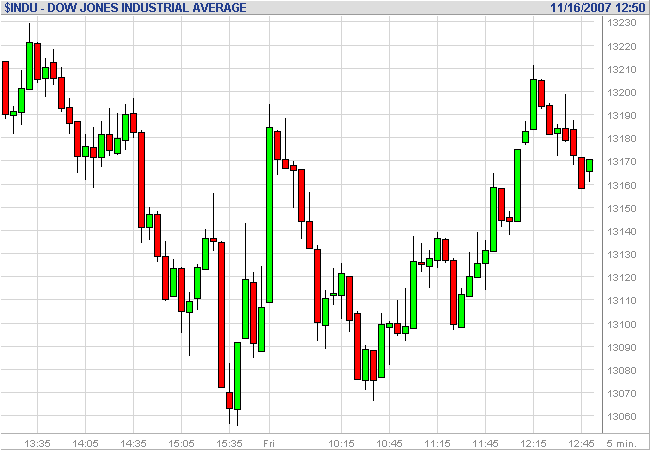Image resolution: width=650 pixels, height=450 pixels.
Task: Select the 13130 price axis label
Action: 621,254
